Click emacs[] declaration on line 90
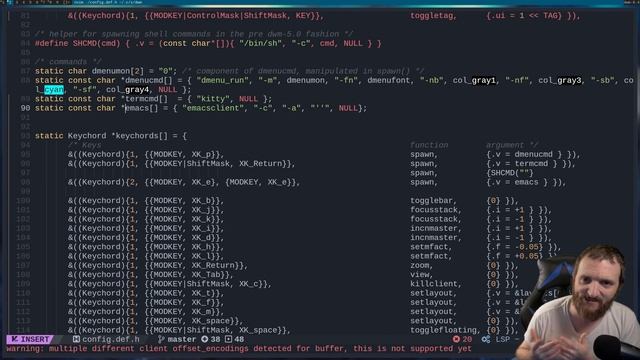The height and width of the screenshot is (360, 640). (x=141, y=108)
